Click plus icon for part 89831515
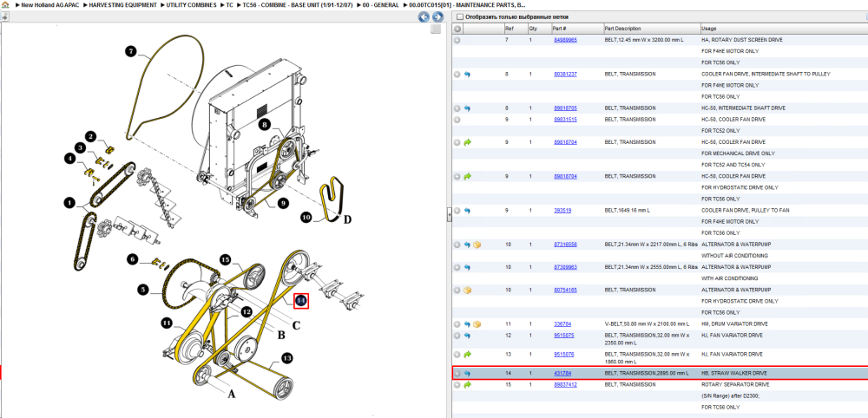 coord(457,120)
